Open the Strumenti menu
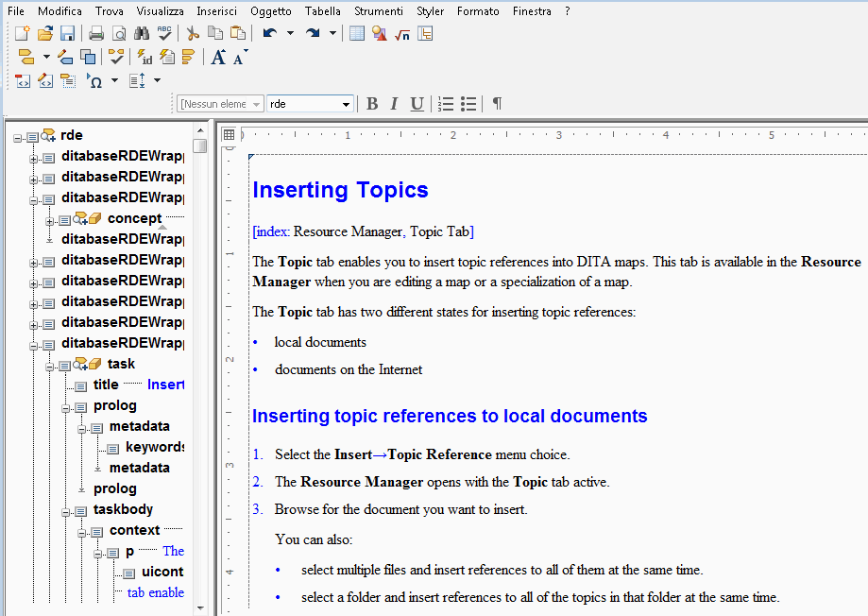This screenshot has width=868, height=616. [x=379, y=11]
